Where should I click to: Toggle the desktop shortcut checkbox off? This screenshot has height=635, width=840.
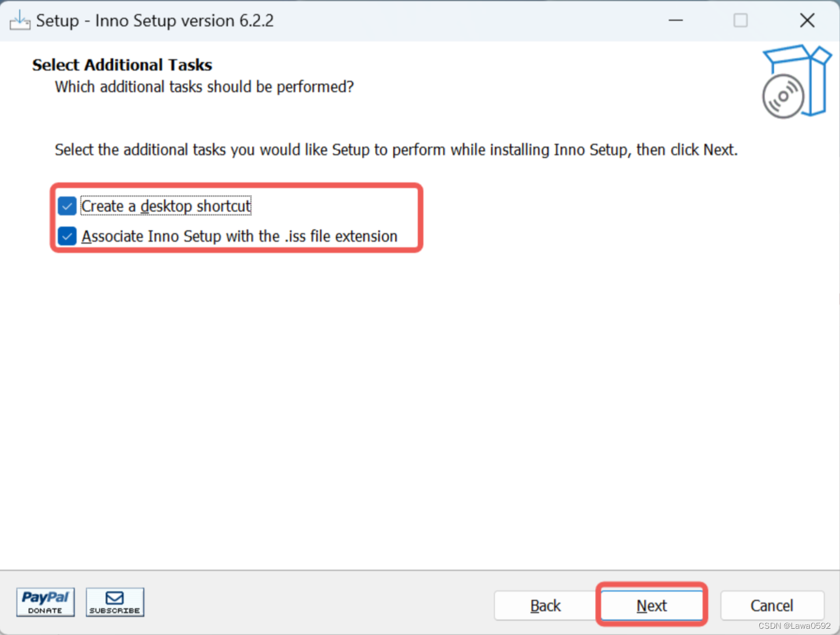point(66,206)
